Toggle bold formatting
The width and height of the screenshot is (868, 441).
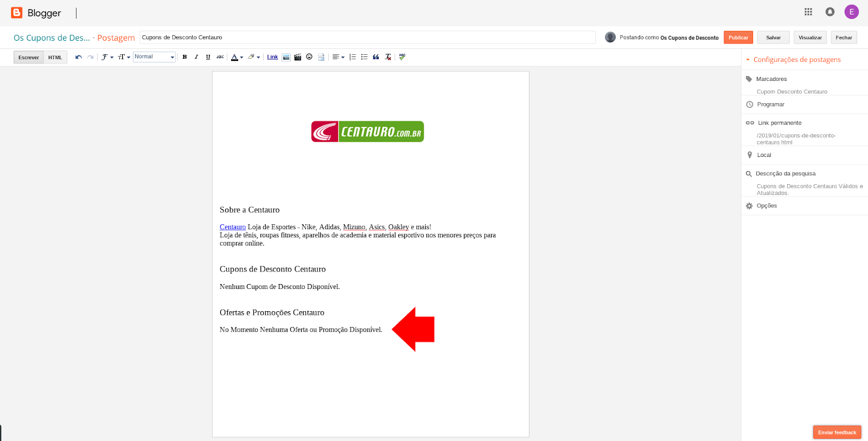click(184, 57)
